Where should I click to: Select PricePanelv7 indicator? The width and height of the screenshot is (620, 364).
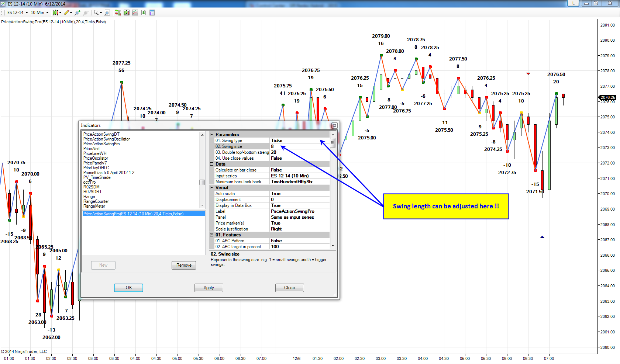pos(95,163)
